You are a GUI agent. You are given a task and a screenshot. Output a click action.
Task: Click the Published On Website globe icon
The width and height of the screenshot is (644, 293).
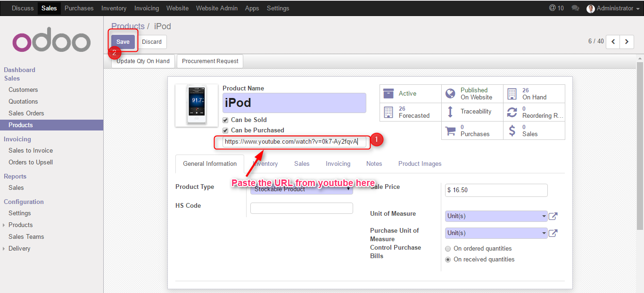450,93
